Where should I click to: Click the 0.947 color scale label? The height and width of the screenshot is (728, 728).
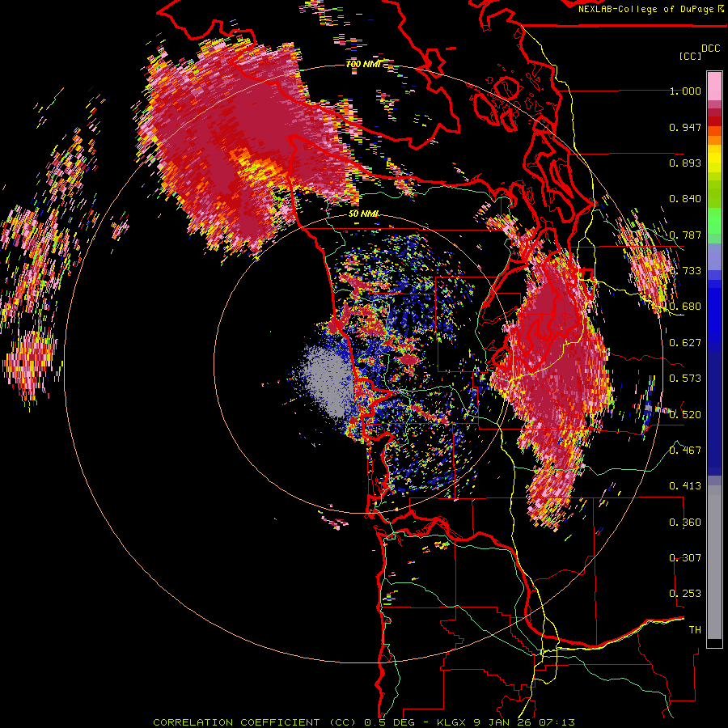coord(685,127)
